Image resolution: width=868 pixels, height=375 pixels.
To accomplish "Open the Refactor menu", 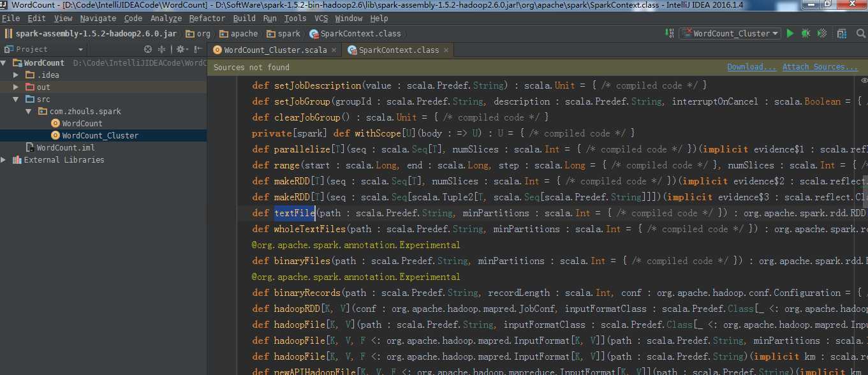I will tap(207, 18).
